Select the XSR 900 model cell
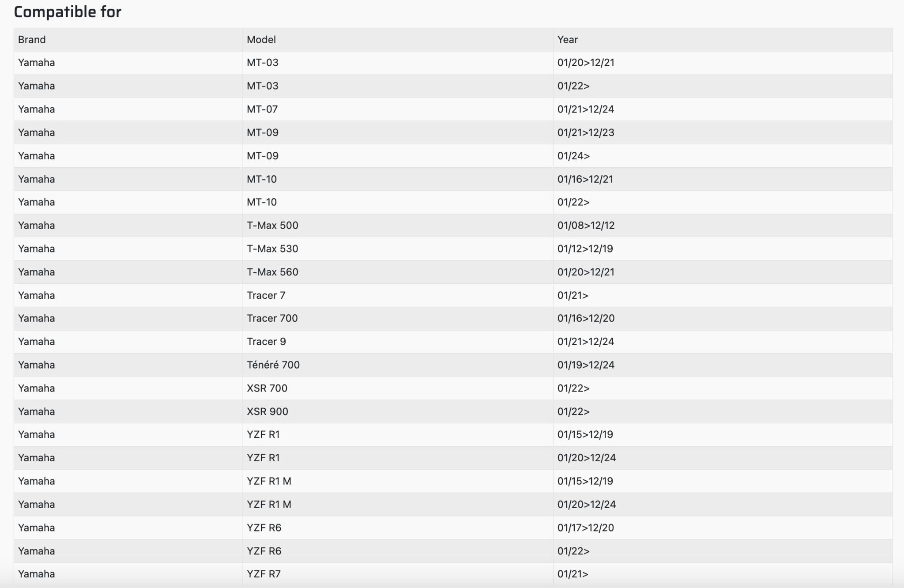 267,411
